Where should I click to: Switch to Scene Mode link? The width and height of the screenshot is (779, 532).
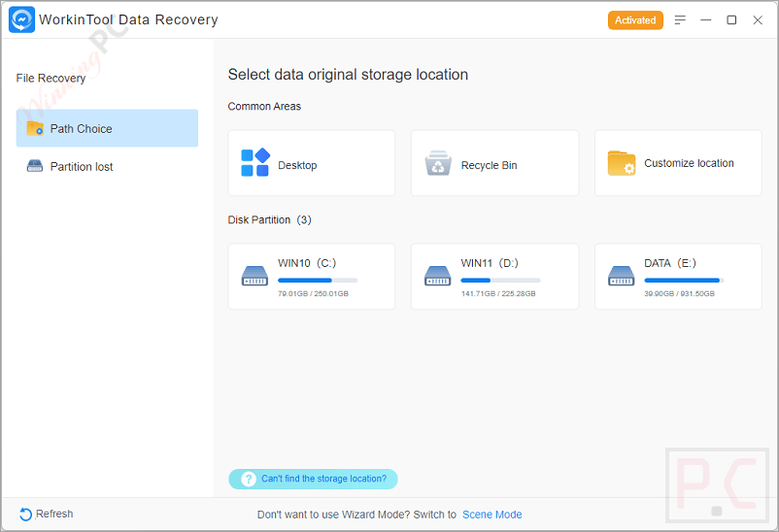pyautogui.click(x=491, y=515)
